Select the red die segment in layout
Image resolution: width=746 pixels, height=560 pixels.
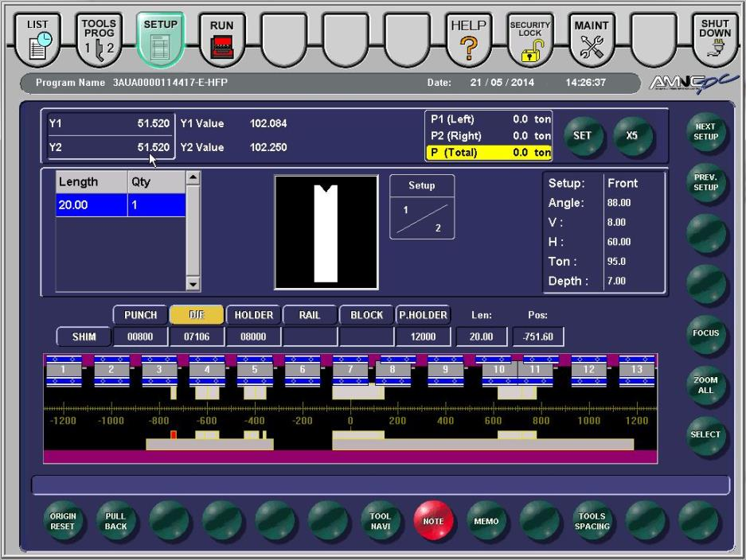pyautogui.click(x=174, y=435)
